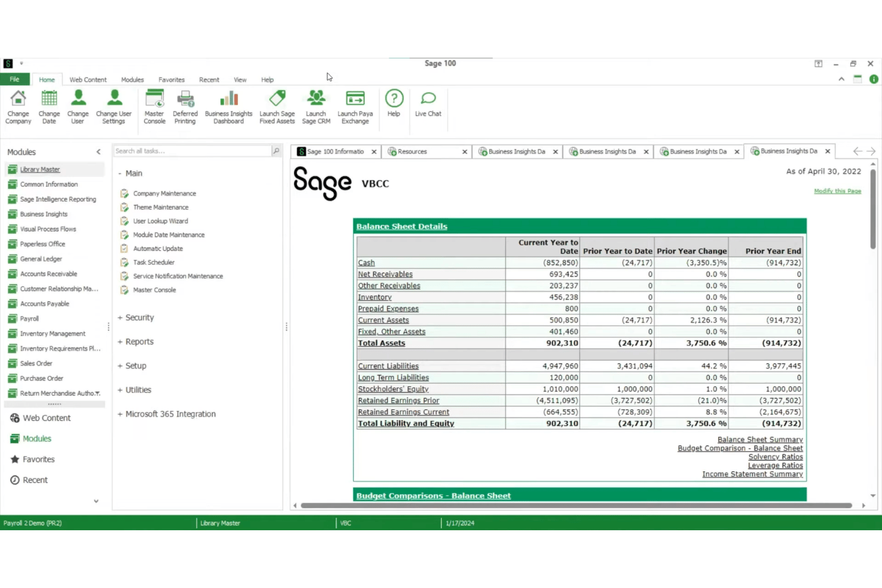Select the Accounts Payable module

pyautogui.click(x=45, y=304)
